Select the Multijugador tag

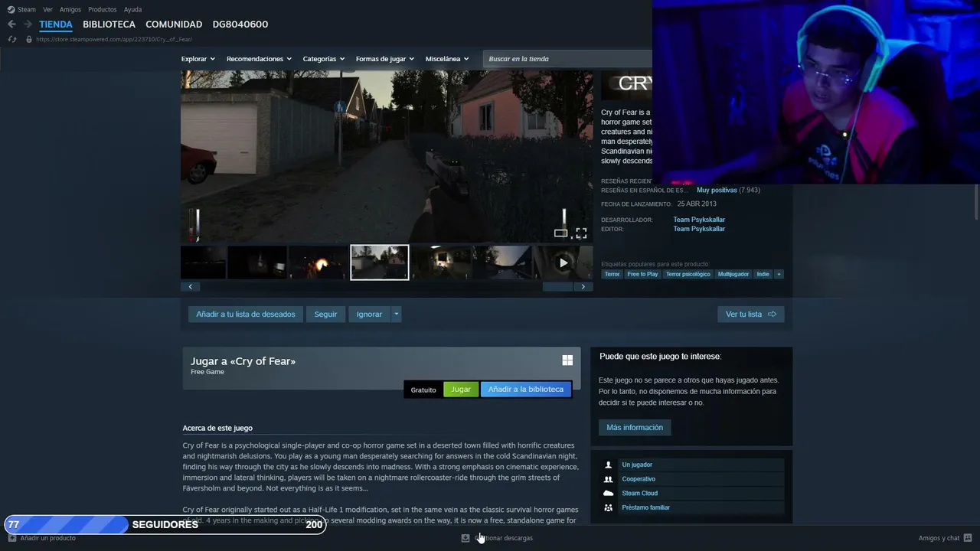coord(733,274)
